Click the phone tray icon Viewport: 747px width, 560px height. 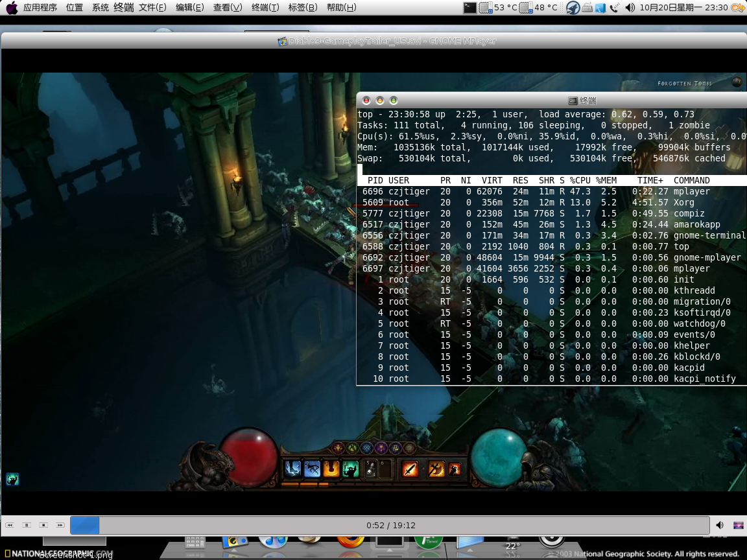point(614,8)
